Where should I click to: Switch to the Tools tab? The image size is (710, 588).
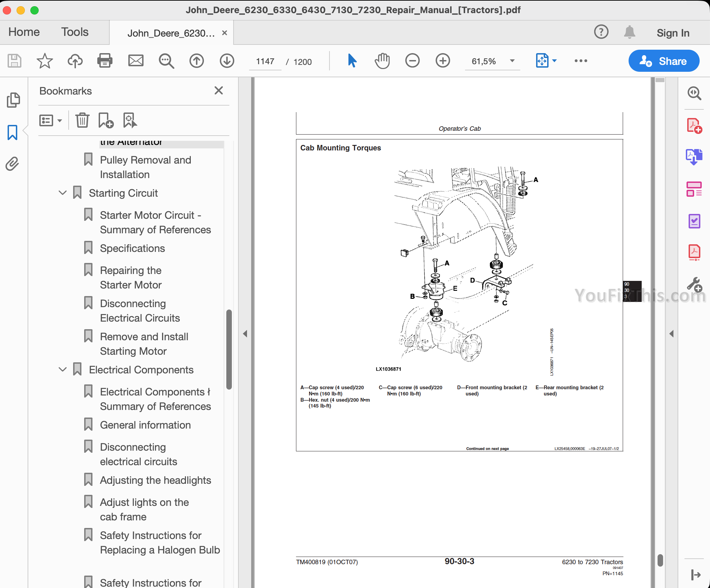point(75,32)
